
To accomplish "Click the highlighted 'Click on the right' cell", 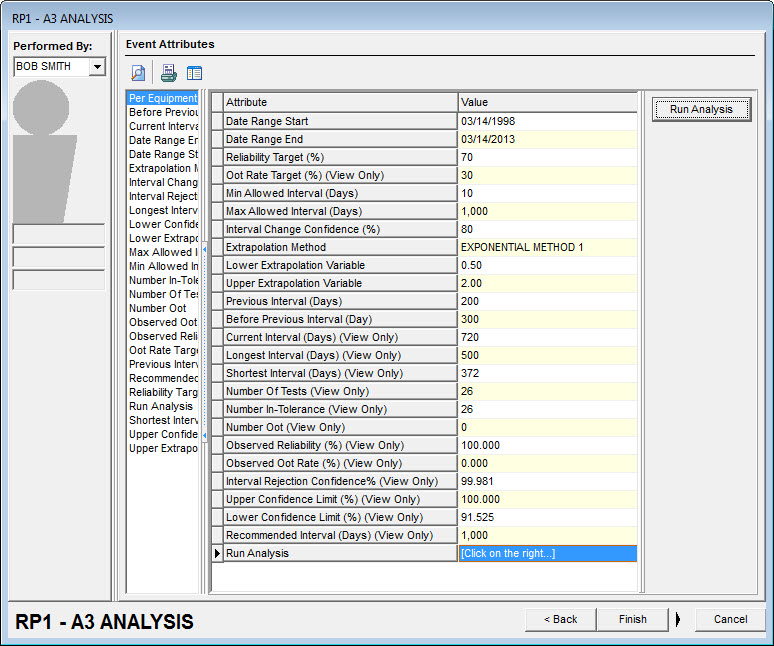I will pos(546,553).
